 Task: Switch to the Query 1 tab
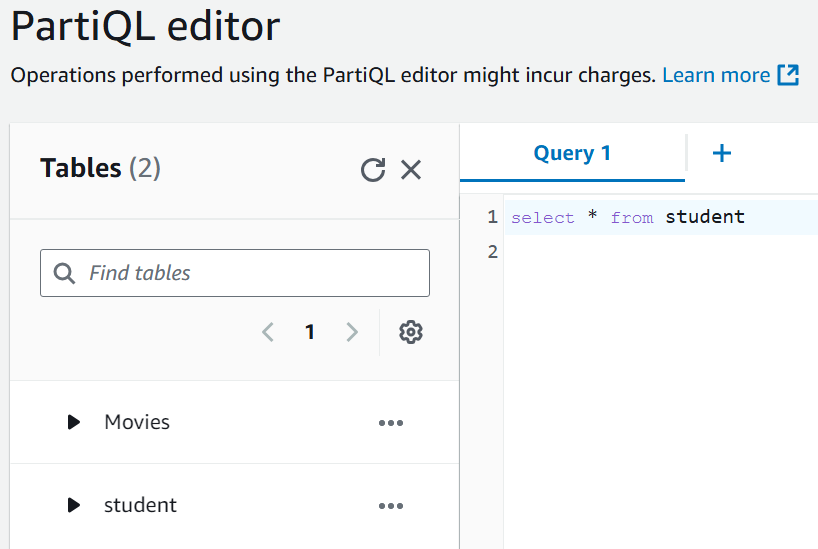[572, 153]
